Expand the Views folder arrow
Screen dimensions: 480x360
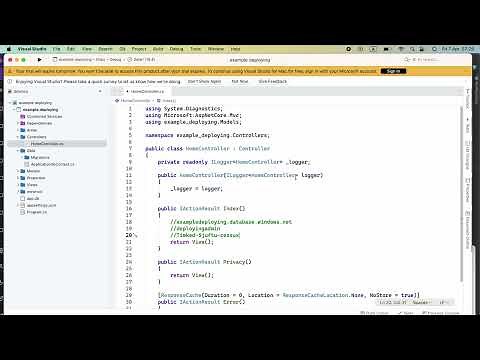18,185
